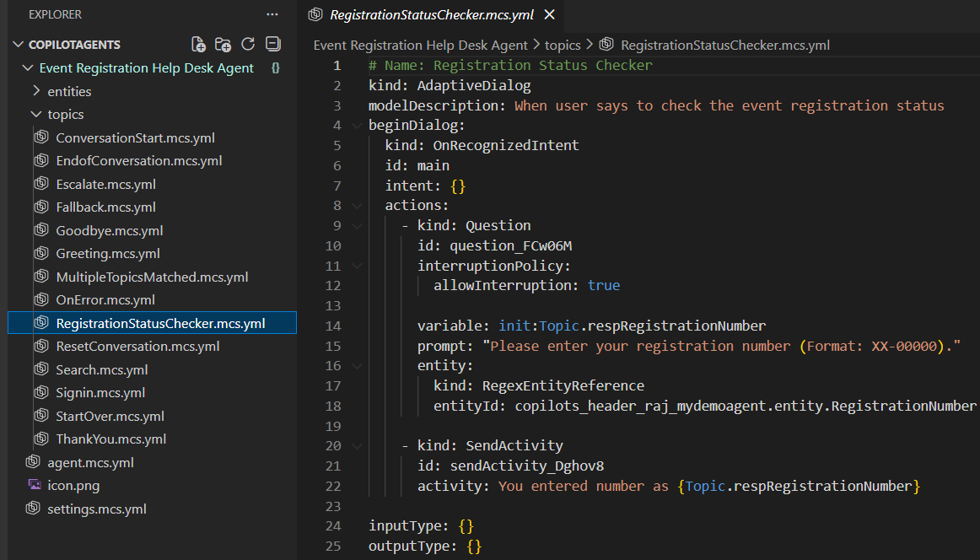
Task: Open Explorer more actions ellipsis menu
Action: point(272,14)
